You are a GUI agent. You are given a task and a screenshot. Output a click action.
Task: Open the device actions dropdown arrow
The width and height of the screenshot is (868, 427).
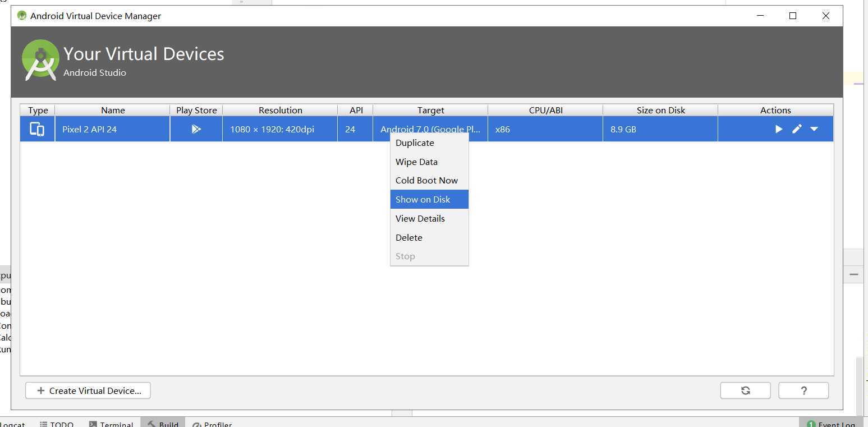[x=814, y=129]
